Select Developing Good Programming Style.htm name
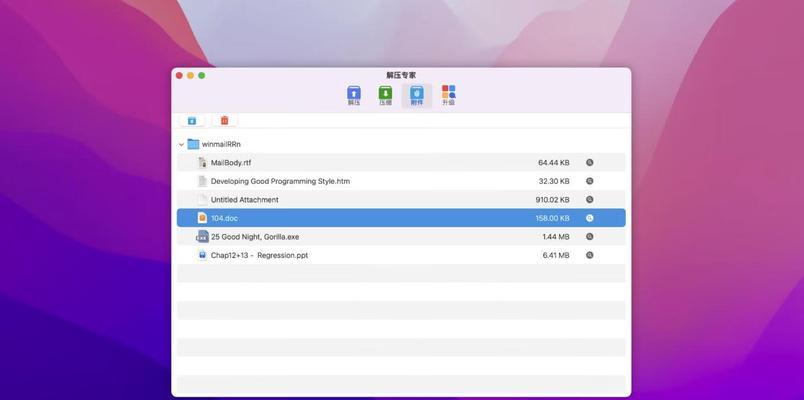This screenshot has height=400, width=804. [280, 181]
